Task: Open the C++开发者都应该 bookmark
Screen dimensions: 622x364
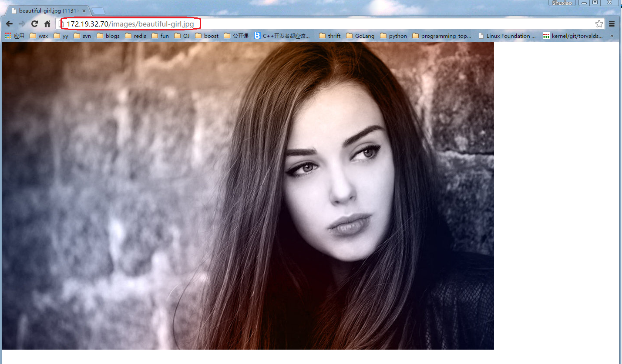Action: 283,36
